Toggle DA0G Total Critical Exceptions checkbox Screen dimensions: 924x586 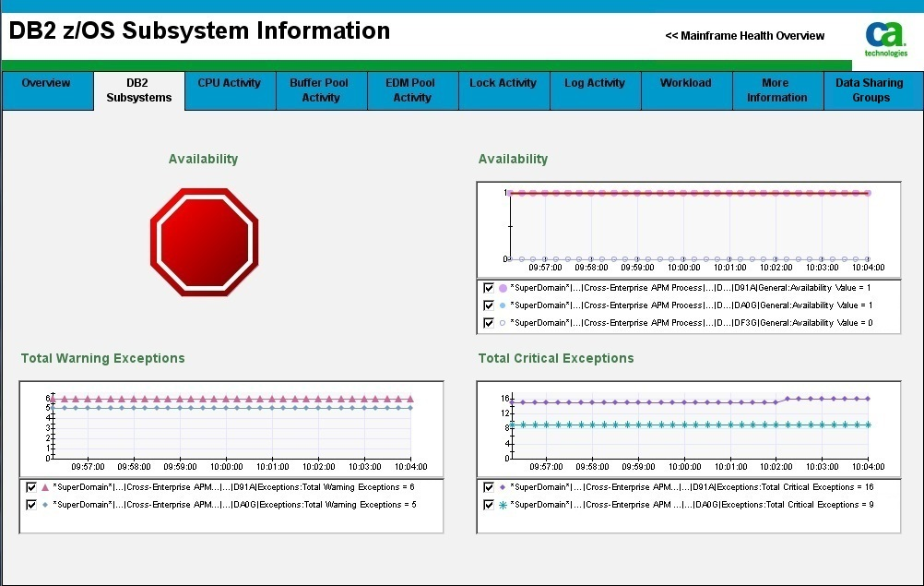pos(489,505)
